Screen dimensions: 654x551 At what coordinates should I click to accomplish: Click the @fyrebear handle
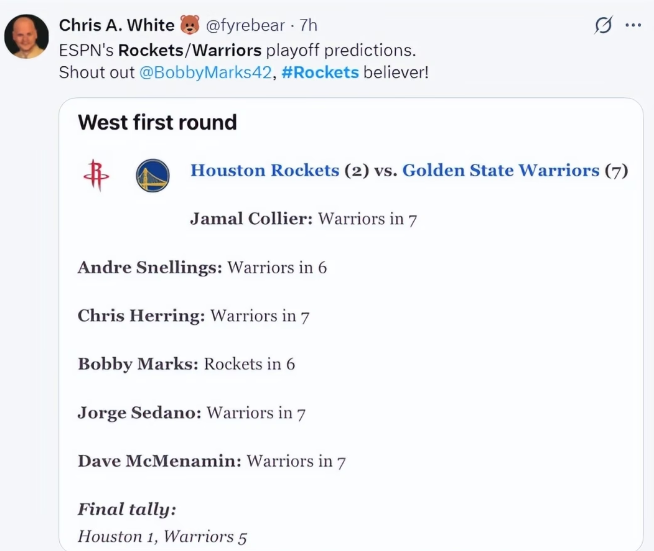pyautogui.click(x=245, y=25)
